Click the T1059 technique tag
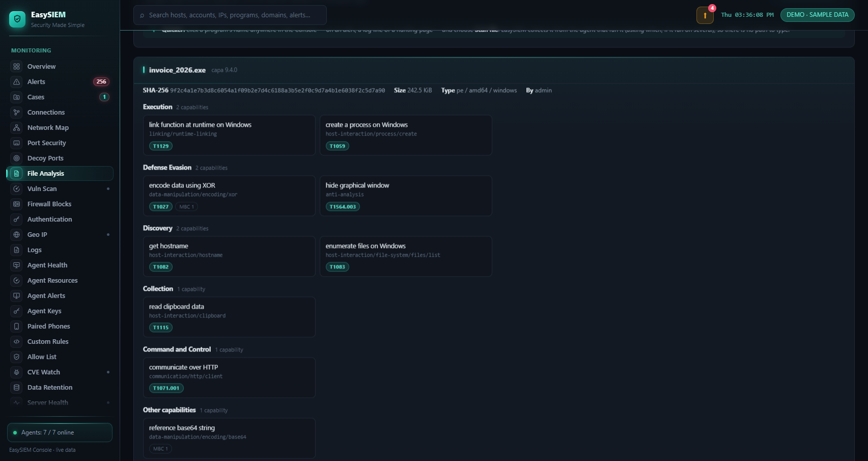The width and height of the screenshot is (868, 461). point(338,146)
